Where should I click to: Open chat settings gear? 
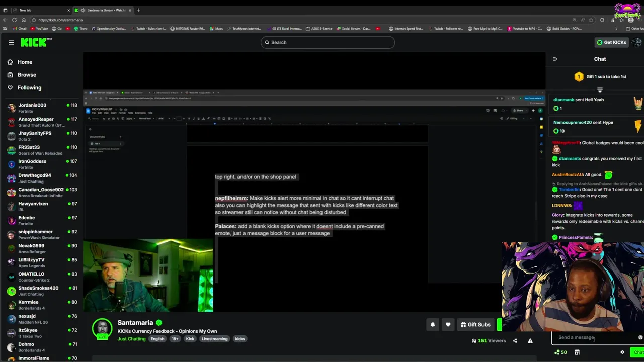coord(622,352)
